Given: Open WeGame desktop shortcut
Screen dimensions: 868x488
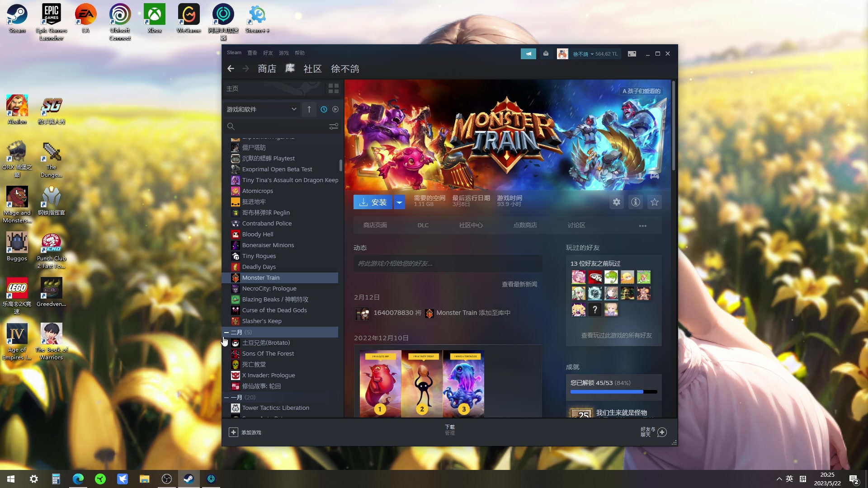Looking at the screenshot, I should (x=189, y=18).
